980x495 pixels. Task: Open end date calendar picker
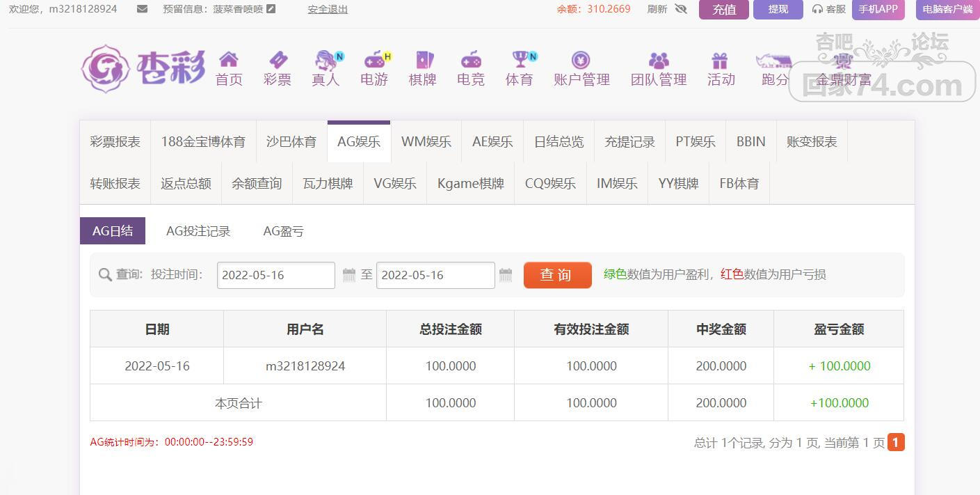pos(506,275)
